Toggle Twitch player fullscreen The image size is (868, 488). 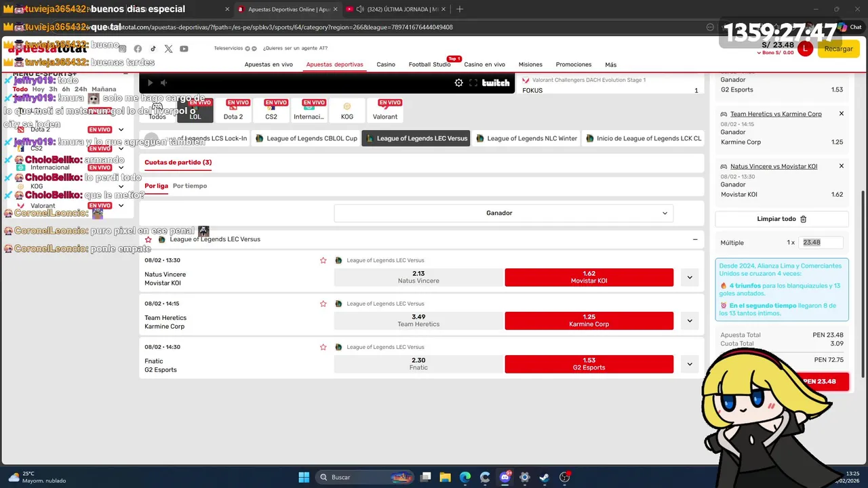tap(473, 83)
